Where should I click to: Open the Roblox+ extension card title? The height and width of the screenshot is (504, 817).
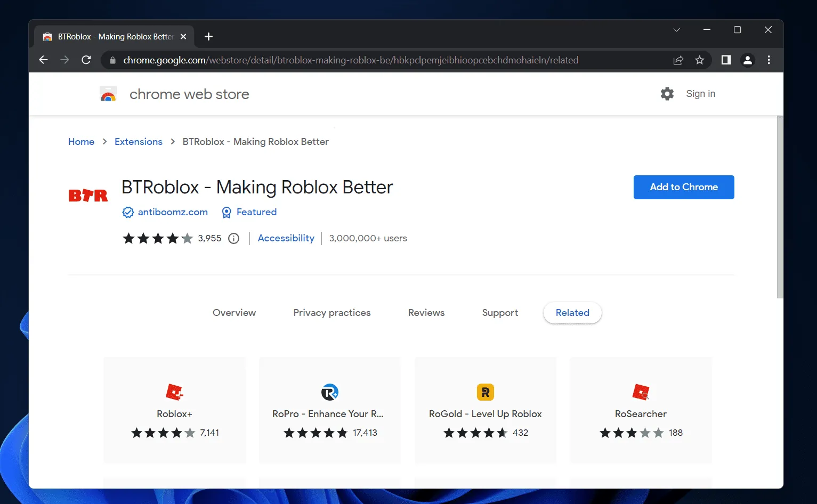(x=174, y=414)
